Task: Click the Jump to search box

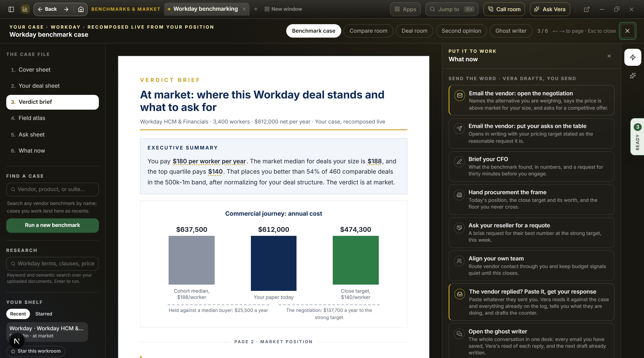Action: point(452,9)
